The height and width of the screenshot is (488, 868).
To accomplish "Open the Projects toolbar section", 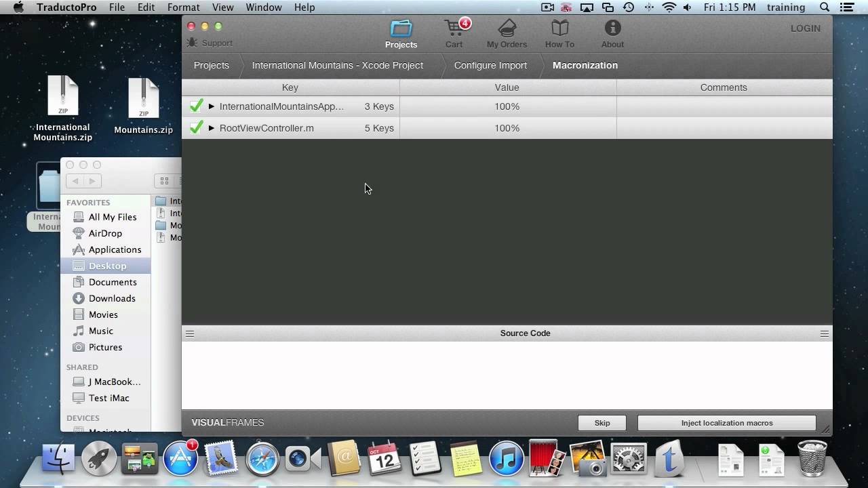I will tap(401, 34).
